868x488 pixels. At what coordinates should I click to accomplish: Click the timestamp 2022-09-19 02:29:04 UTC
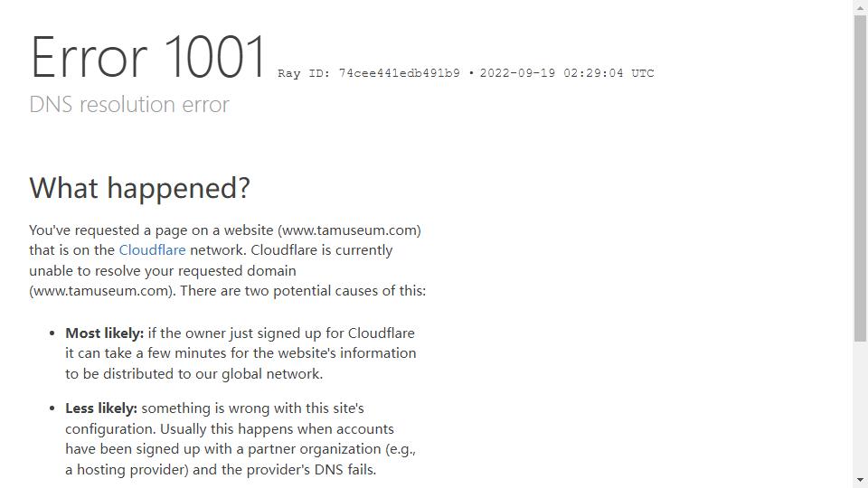click(x=567, y=73)
